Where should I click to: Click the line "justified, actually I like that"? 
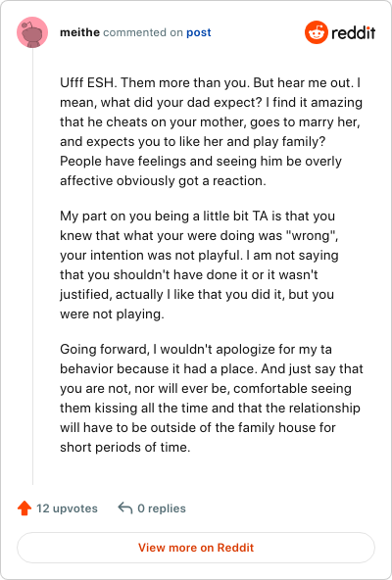(x=197, y=295)
